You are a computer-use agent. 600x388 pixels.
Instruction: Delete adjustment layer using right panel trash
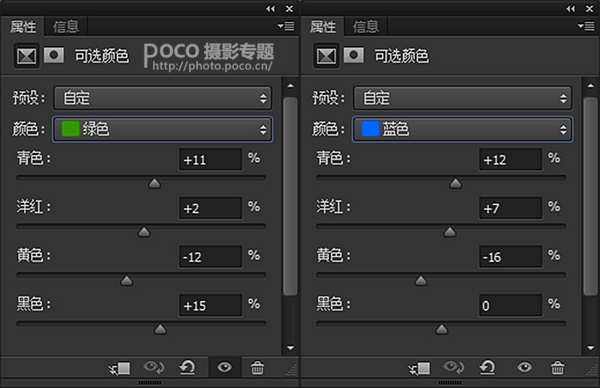coord(557,368)
